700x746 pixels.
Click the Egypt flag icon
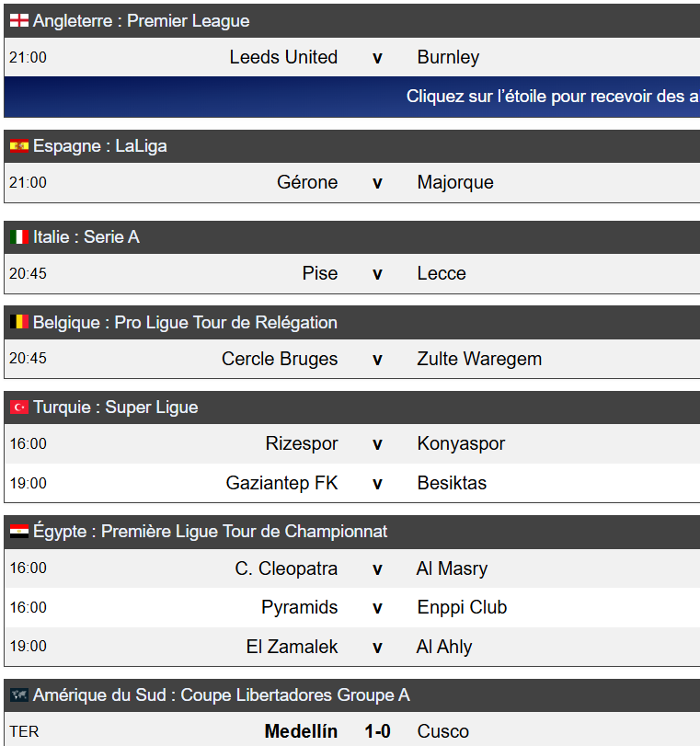click(x=19, y=531)
